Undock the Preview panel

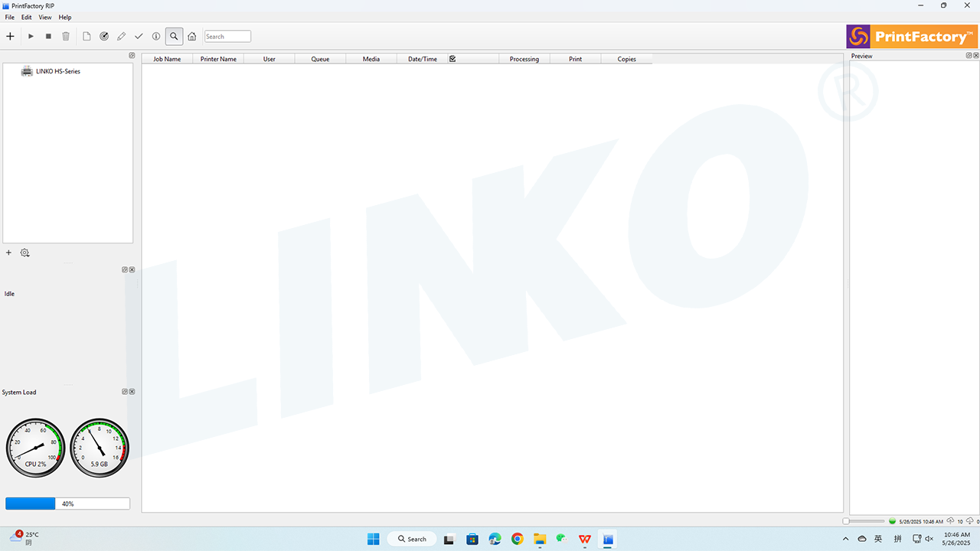click(x=969, y=55)
